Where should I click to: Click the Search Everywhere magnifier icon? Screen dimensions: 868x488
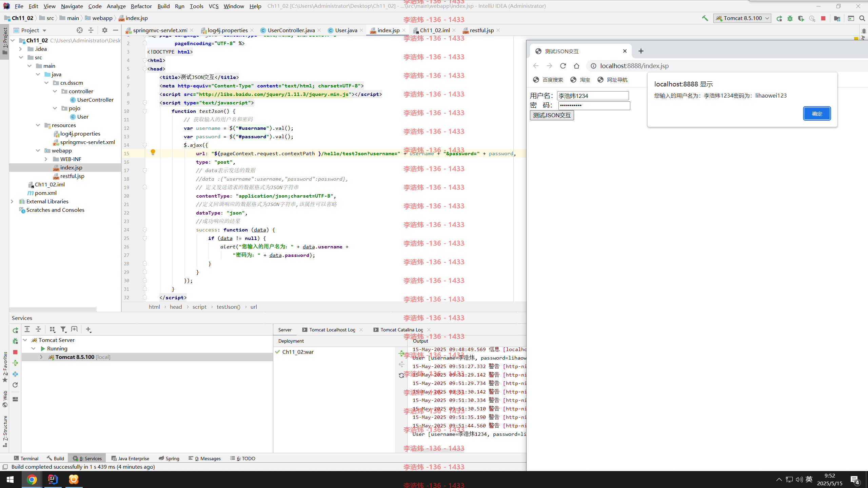[x=862, y=18]
